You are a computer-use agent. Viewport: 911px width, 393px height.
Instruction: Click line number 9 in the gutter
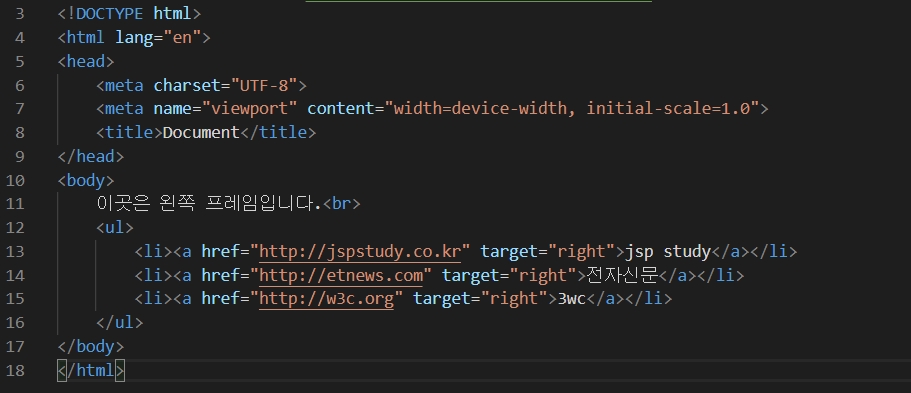click(20, 156)
